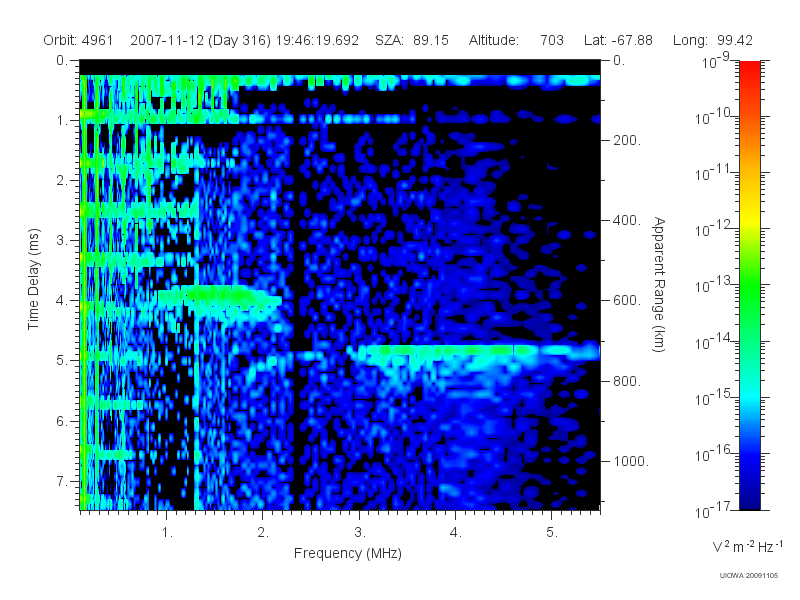Click the 'Lat: -67.88' text

pyautogui.click(x=618, y=40)
